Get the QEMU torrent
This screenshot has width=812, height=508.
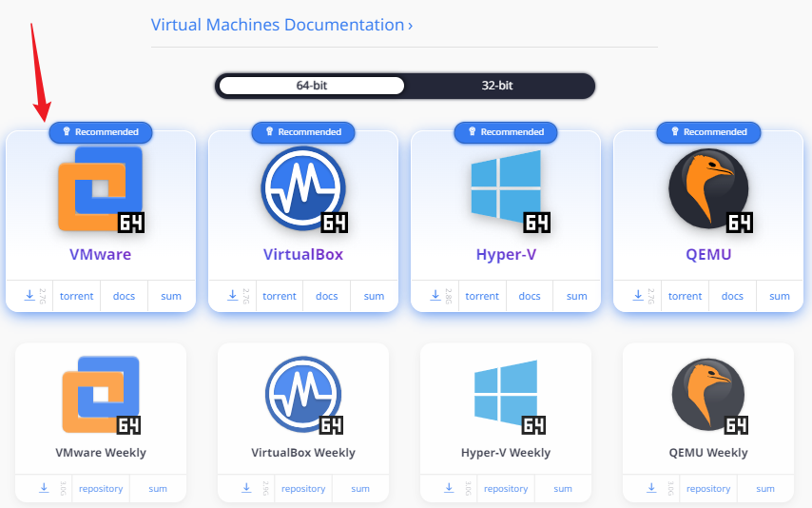click(x=686, y=296)
